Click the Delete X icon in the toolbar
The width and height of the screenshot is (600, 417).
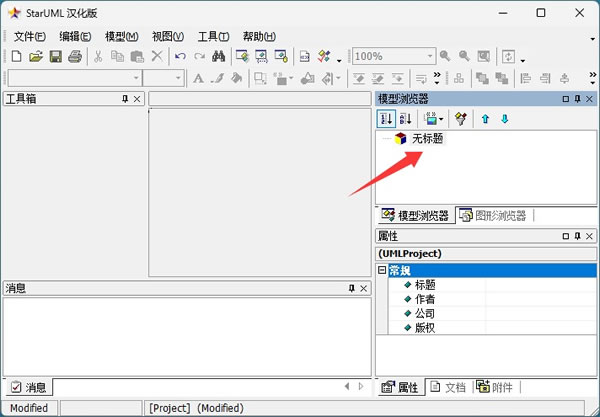click(157, 57)
